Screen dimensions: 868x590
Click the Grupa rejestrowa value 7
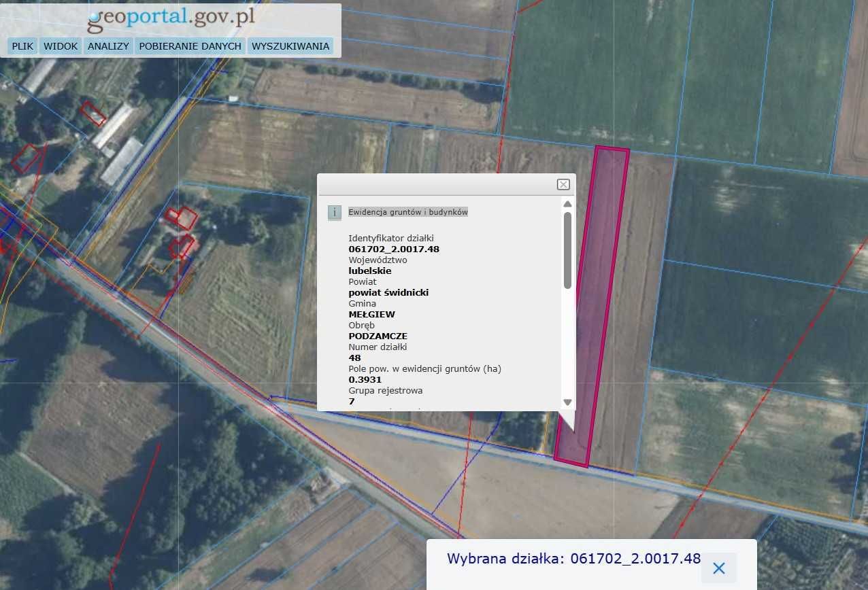point(352,401)
